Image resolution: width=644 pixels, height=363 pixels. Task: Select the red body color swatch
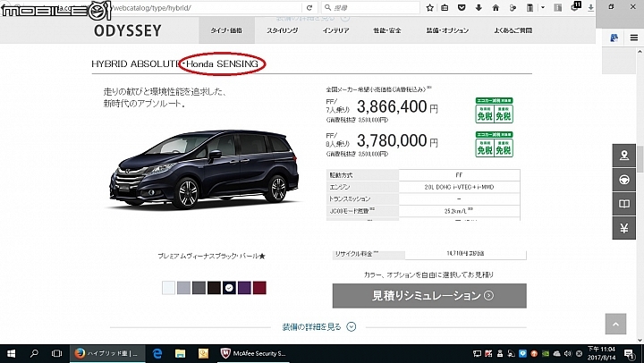[259, 288]
